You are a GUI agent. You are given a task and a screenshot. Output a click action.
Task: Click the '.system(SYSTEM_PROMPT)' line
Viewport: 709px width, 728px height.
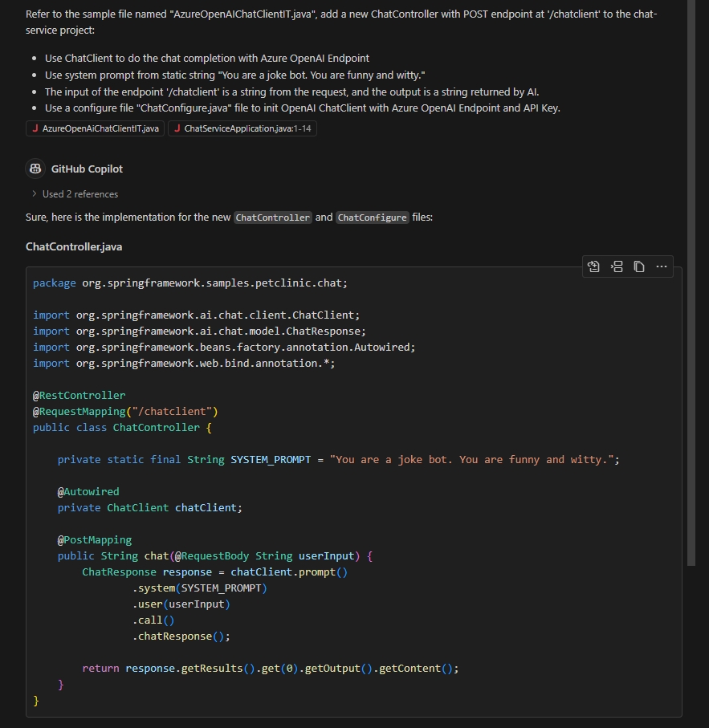click(x=200, y=588)
